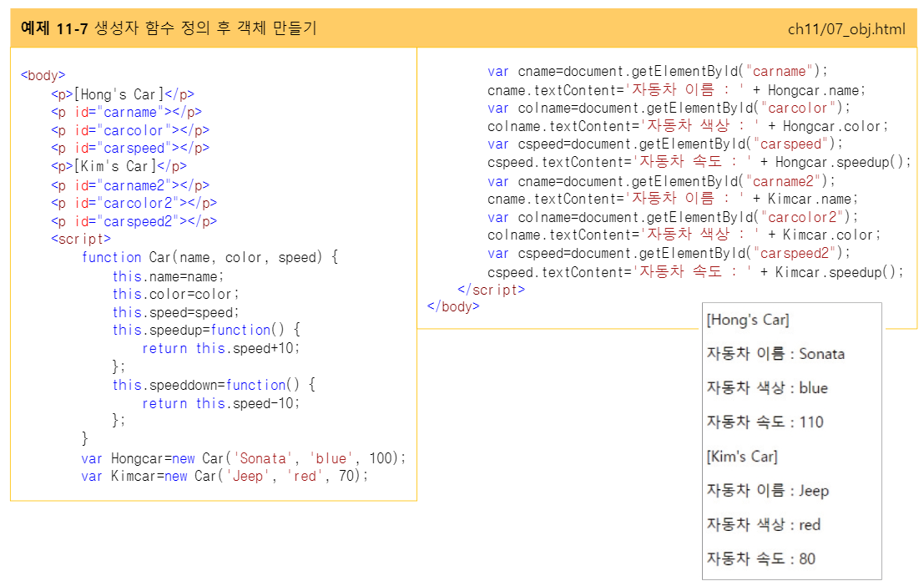The width and height of the screenshot is (924, 586).
Task: Click the line <p id="carcolor"></p>
Action: coord(130,130)
